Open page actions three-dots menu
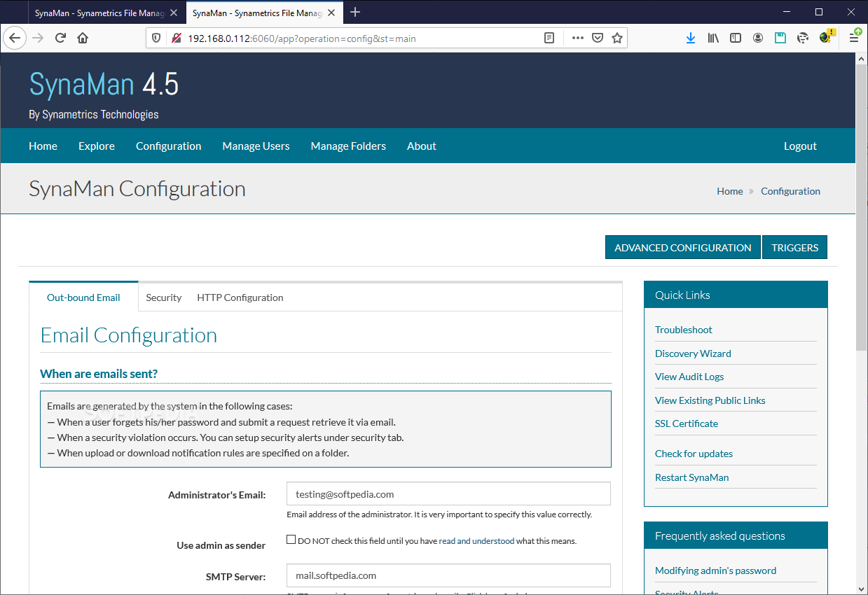Viewport: 868px width, 595px height. pos(578,38)
